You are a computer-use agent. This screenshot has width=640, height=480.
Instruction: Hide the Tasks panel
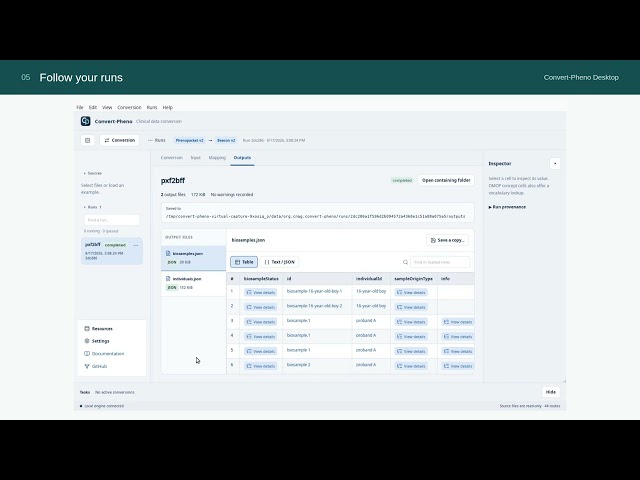click(x=551, y=392)
